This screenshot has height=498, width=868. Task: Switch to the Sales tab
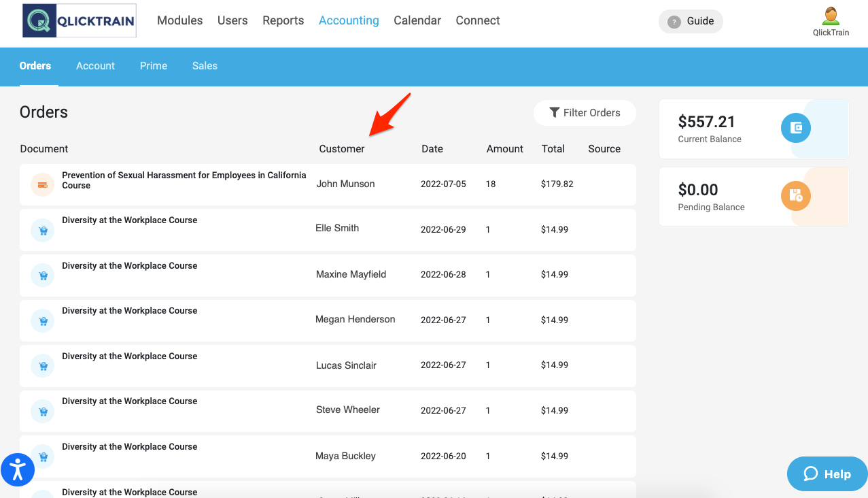click(x=205, y=66)
